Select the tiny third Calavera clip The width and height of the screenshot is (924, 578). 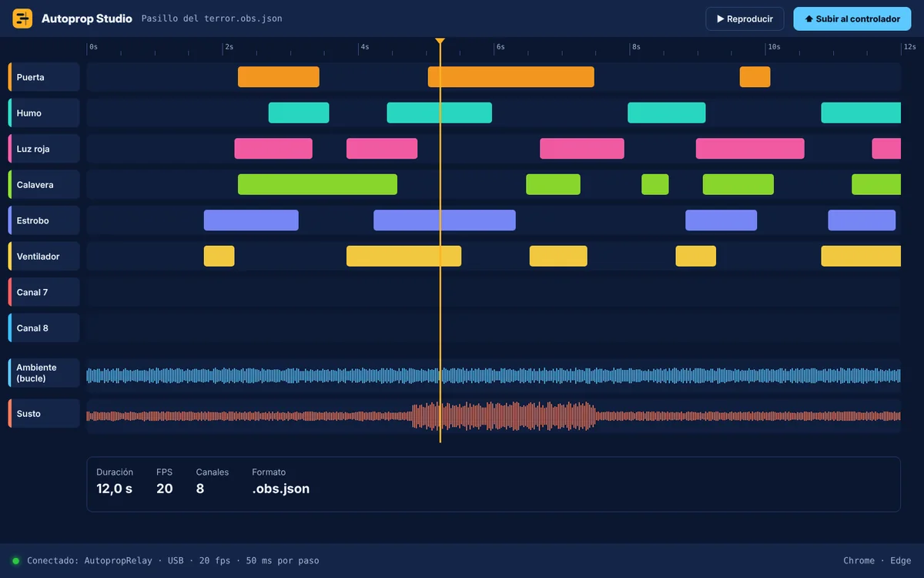tap(655, 184)
